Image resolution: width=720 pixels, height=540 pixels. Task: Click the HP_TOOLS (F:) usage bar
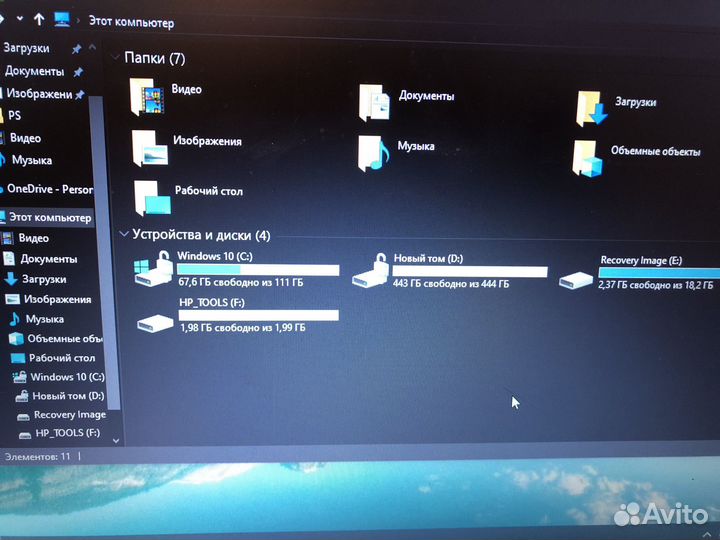click(259, 315)
